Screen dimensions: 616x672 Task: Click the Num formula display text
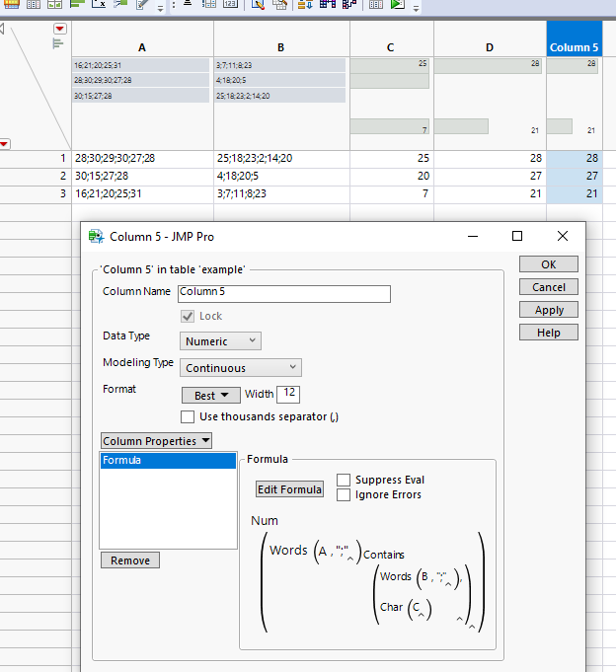pos(265,521)
